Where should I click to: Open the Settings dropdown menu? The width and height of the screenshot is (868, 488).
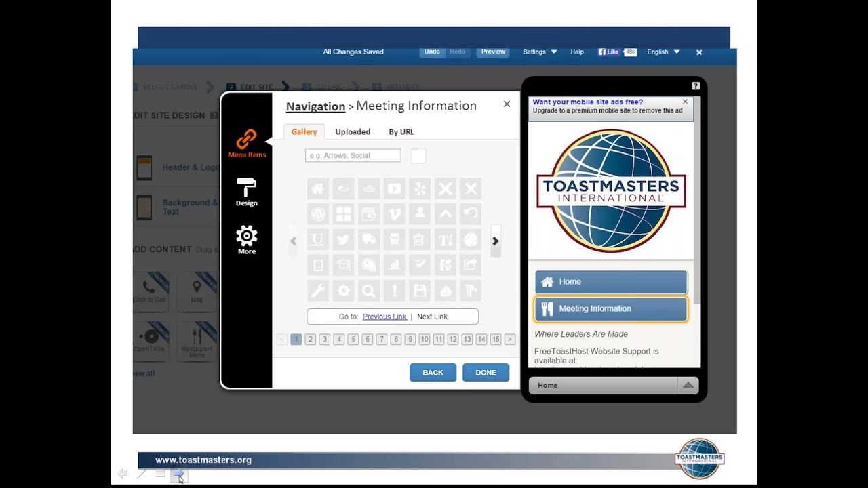[540, 52]
